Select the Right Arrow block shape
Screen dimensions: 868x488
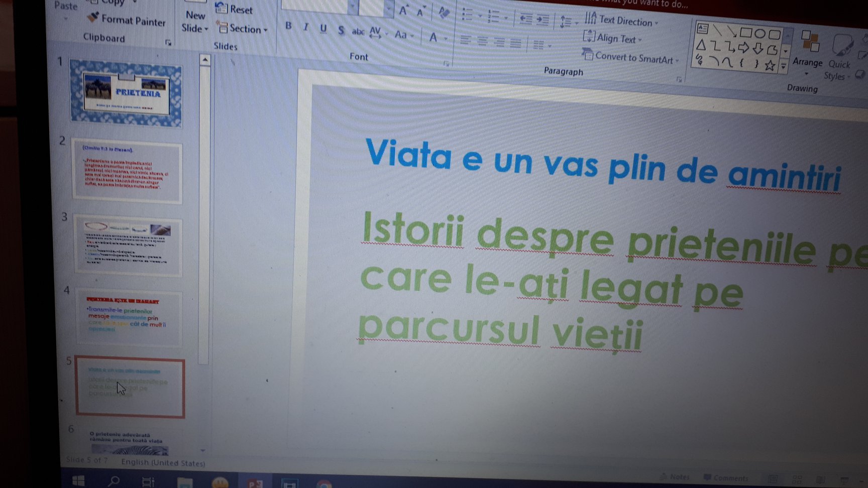point(744,48)
